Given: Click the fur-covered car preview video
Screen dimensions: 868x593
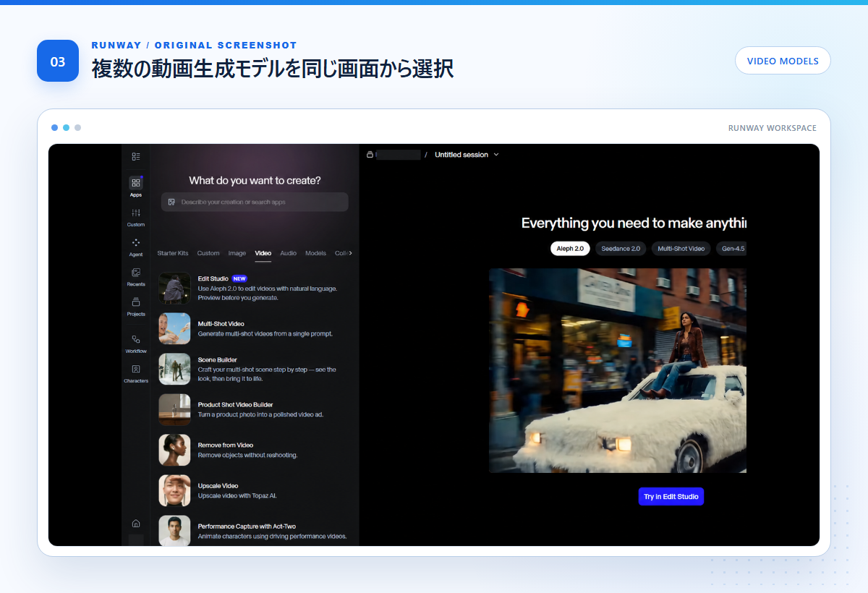Looking at the screenshot, I should [618, 371].
